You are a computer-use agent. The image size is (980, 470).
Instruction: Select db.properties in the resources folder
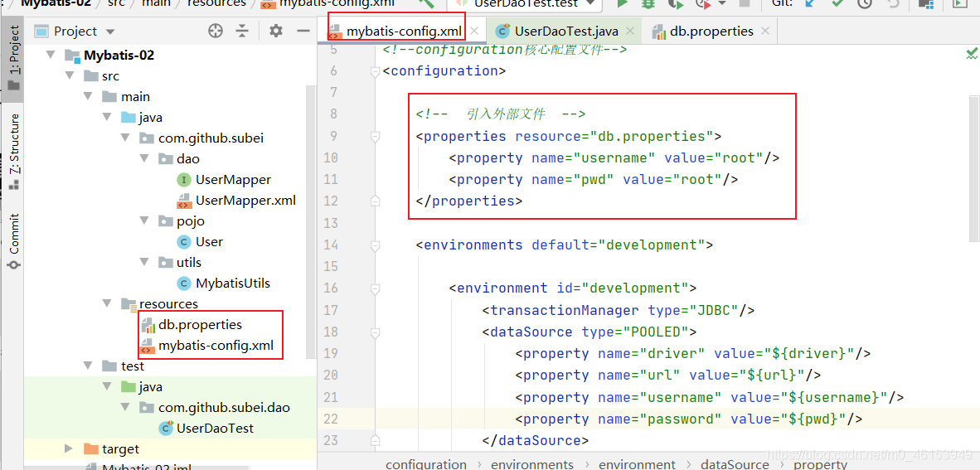coord(192,324)
